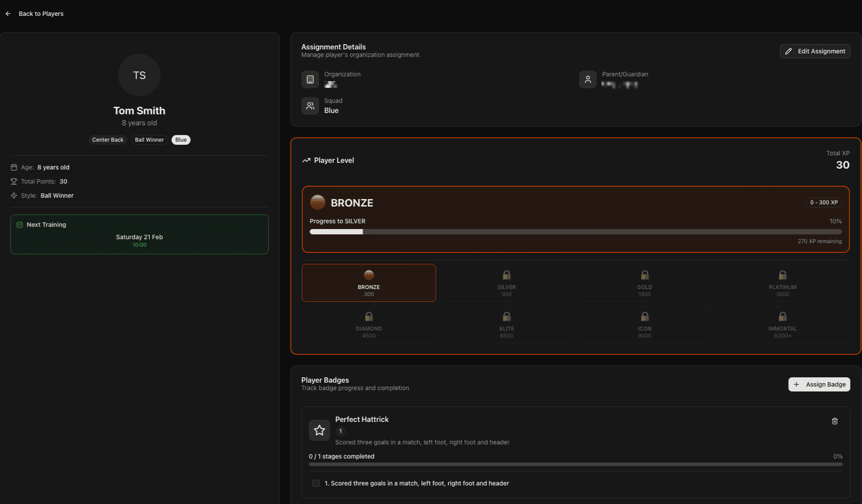Click the plus icon in Assign Badge button
862x504 pixels.
[797, 384]
